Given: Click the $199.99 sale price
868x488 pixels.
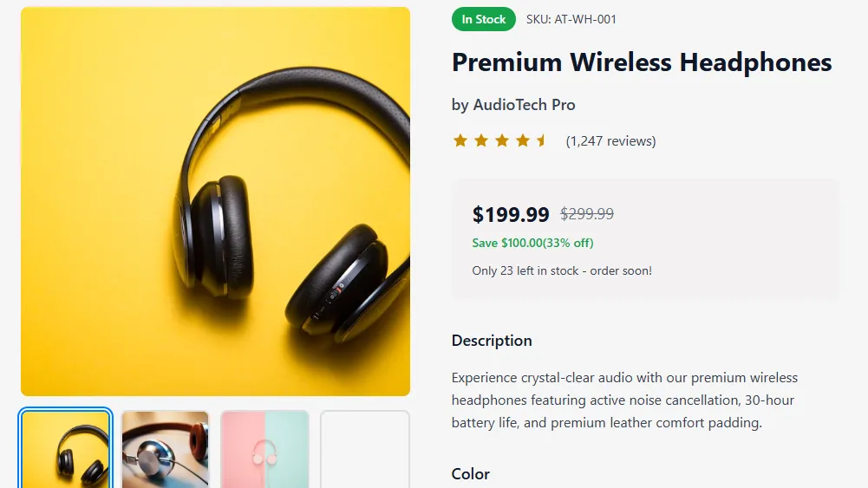Looking at the screenshot, I should (511, 214).
